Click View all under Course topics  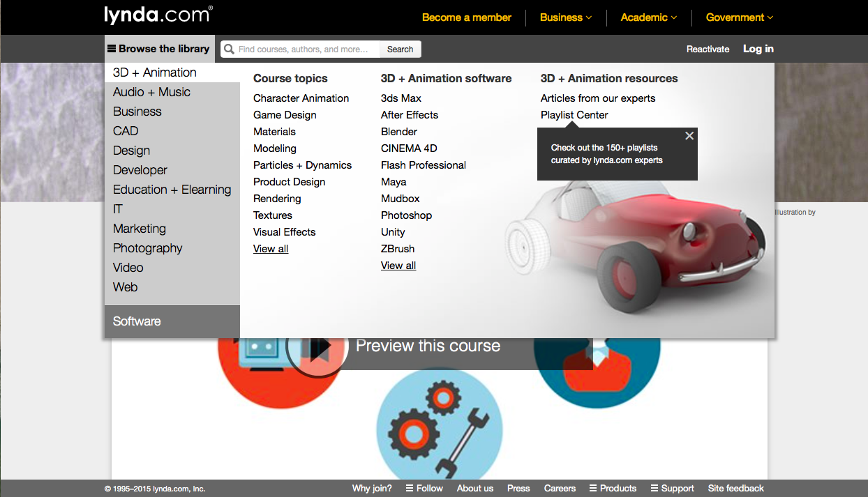pos(271,249)
